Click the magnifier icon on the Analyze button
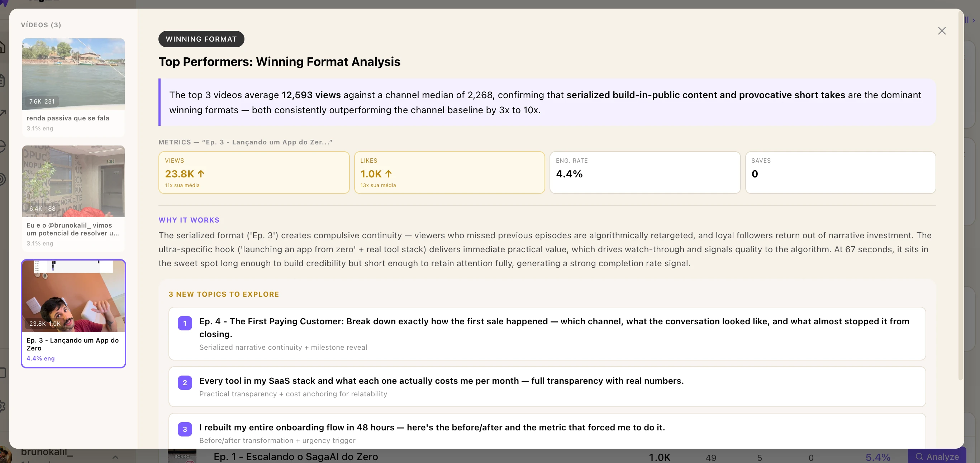 click(x=919, y=457)
